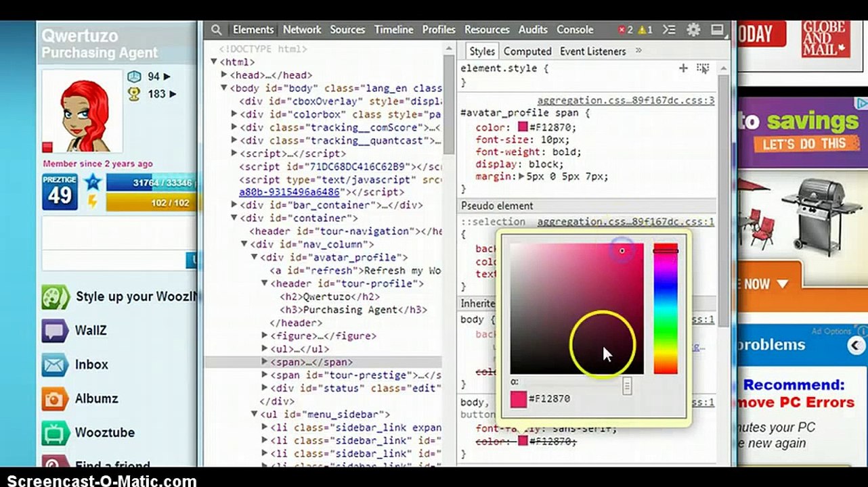Expand the figure node
868x487 pixels.
(x=265, y=335)
